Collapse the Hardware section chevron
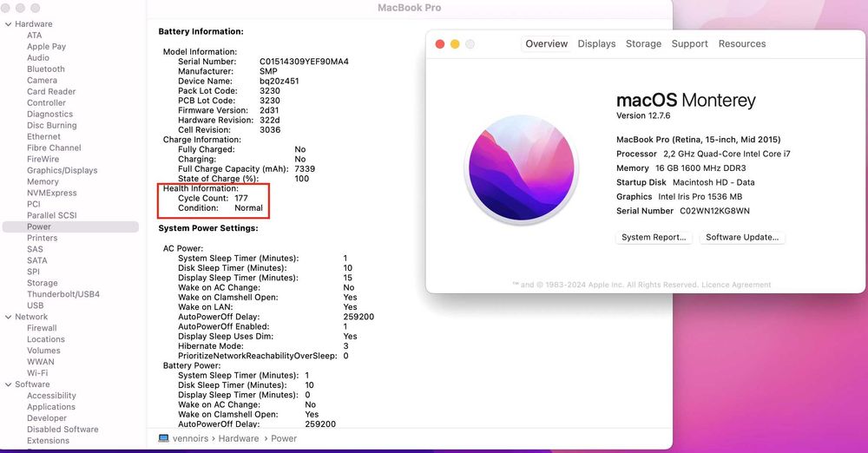This screenshot has height=453, width=868. 9,24
